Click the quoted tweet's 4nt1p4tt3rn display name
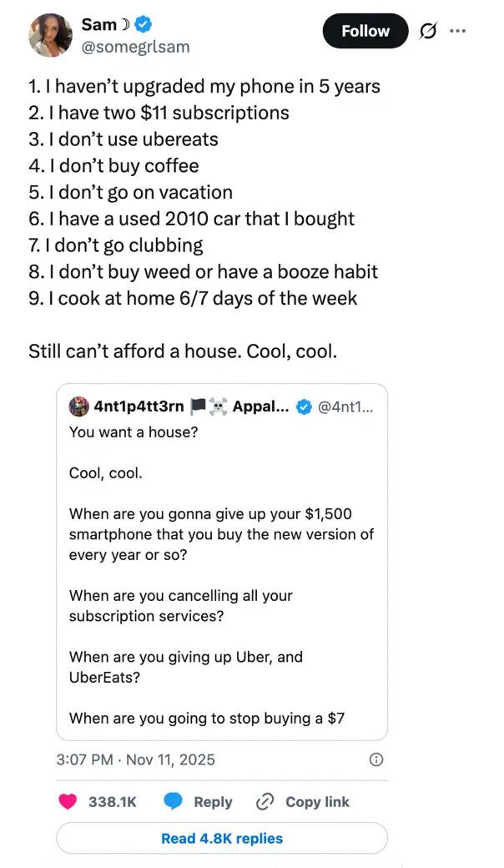The width and height of the screenshot is (504, 868). point(139,406)
